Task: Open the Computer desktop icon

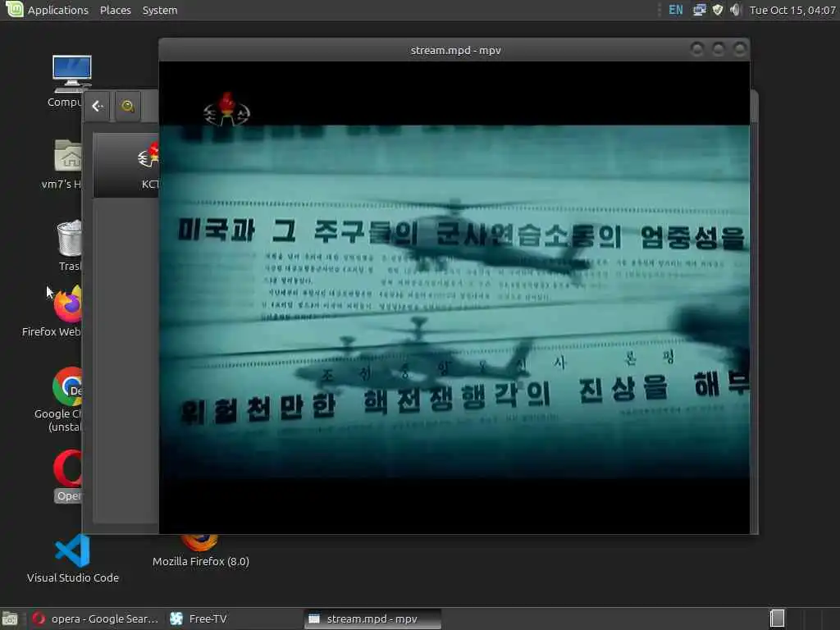Action: (x=71, y=74)
